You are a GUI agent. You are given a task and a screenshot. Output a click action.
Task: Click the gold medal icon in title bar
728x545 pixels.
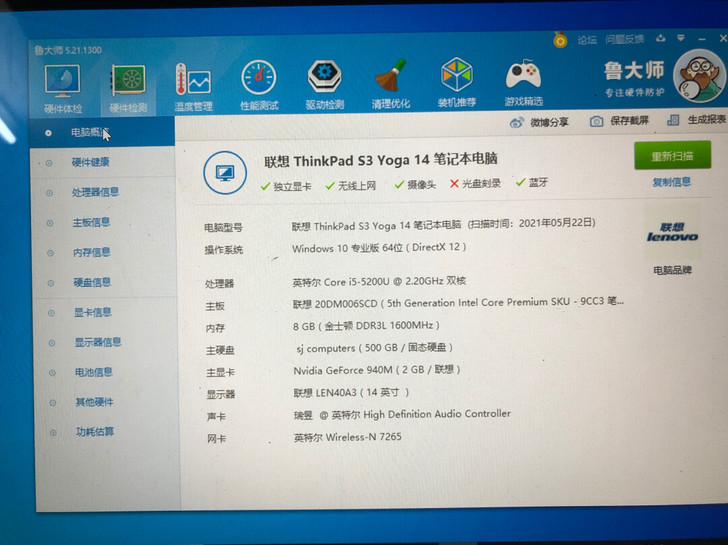(560, 39)
